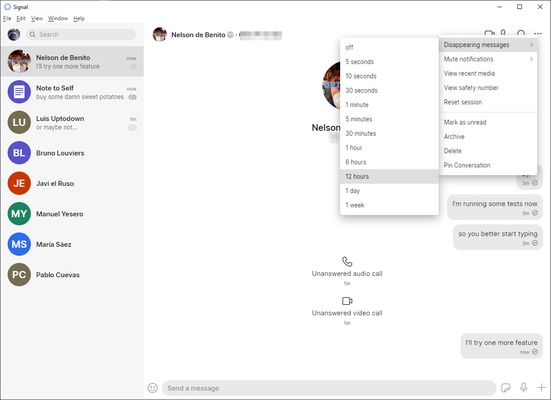551x400 pixels.
Task: Click message bubble "I'll try one more feature"
Action: [501, 346]
